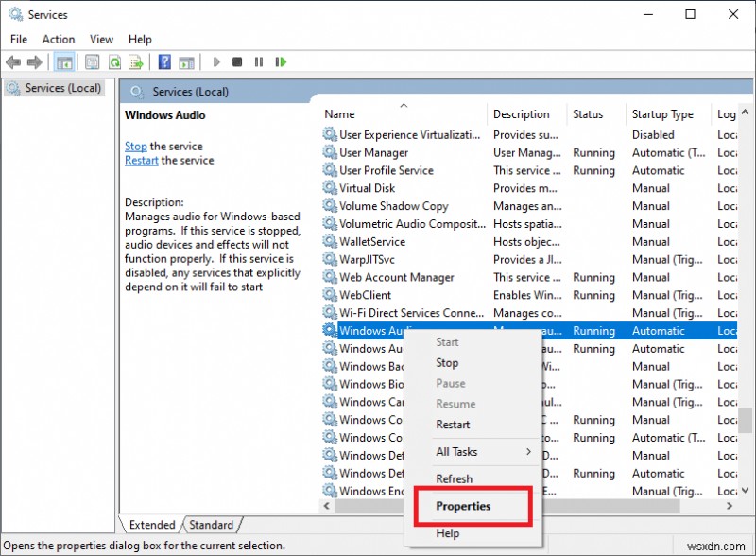Click the Refresh toolbar icon
756x556 pixels.
click(x=114, y=62)
